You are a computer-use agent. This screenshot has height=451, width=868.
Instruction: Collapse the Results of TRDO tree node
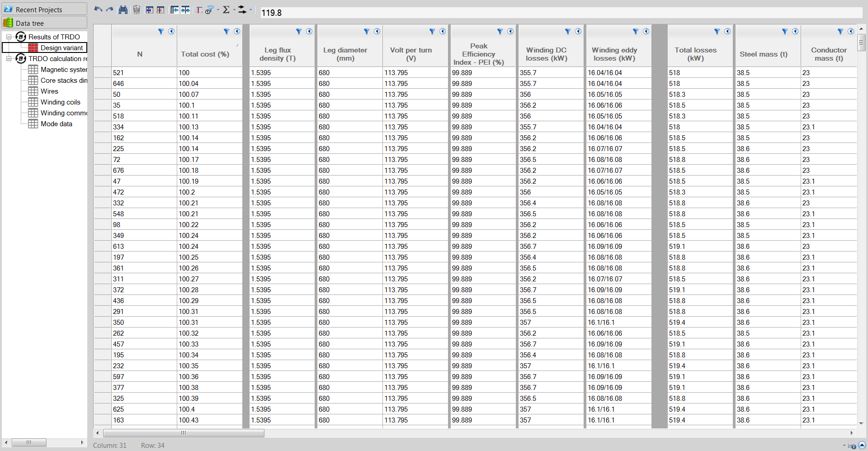(9, 37)
